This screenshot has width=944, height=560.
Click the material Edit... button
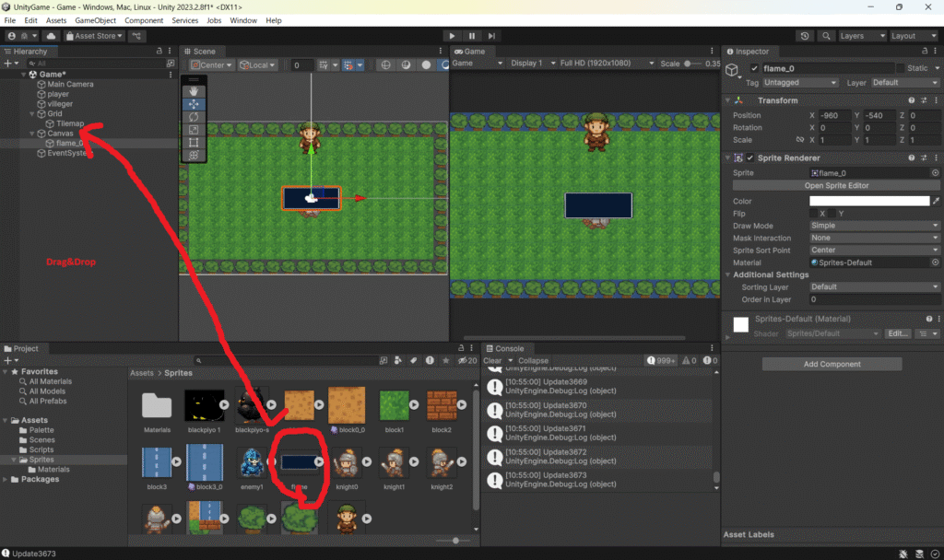point(898,333)
